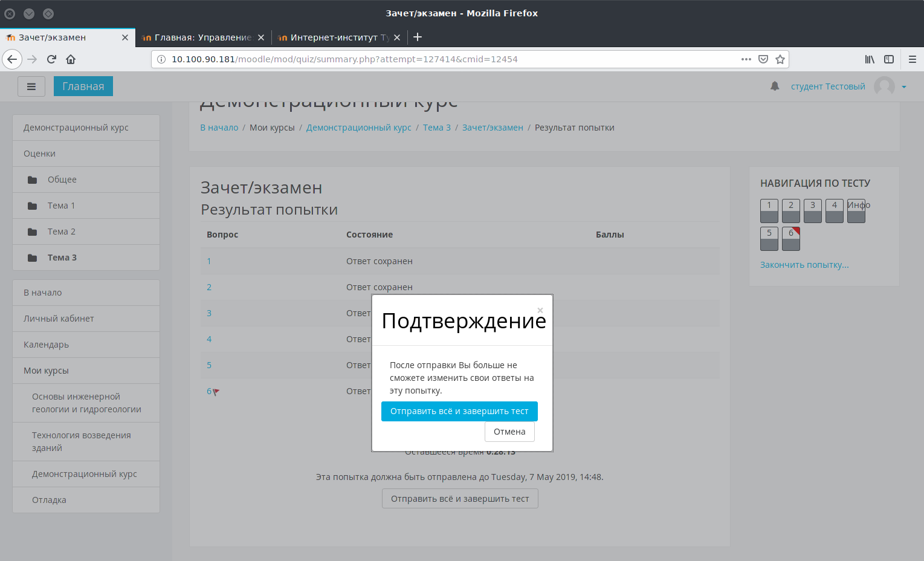Open the Firefox hamburger menu

913,59
